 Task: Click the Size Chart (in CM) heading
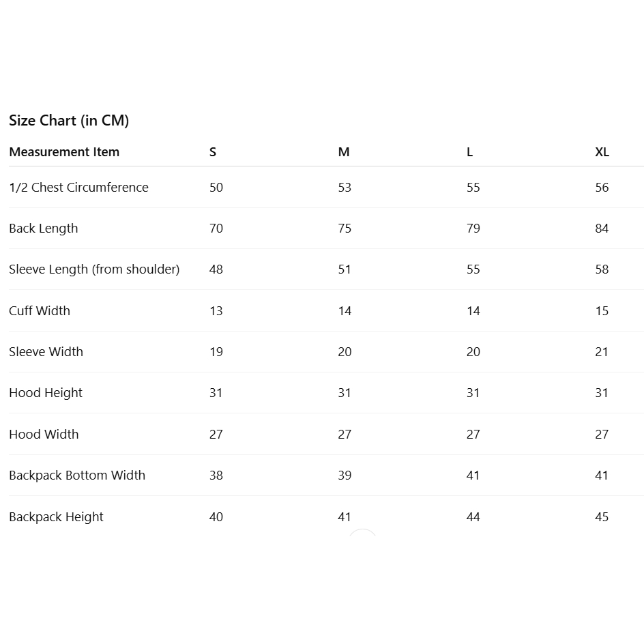(x=69, y=121)
